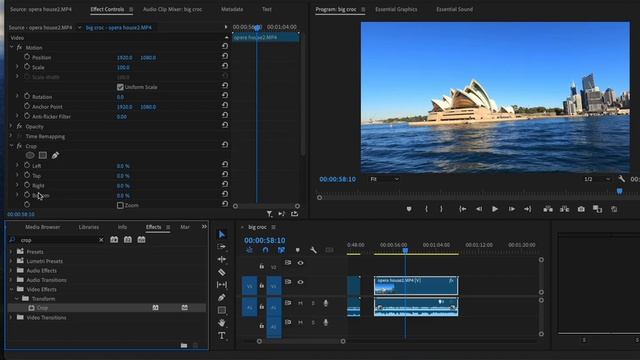The height and width of the screenshot is (360, 640).
Task: Mute track A1 with M button
Action: 300,303
